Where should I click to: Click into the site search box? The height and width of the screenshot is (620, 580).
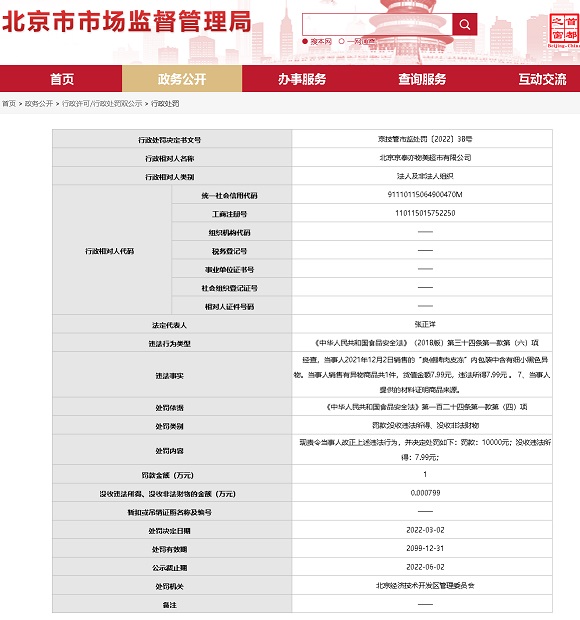pyautogui.click(x=377, y=25)
